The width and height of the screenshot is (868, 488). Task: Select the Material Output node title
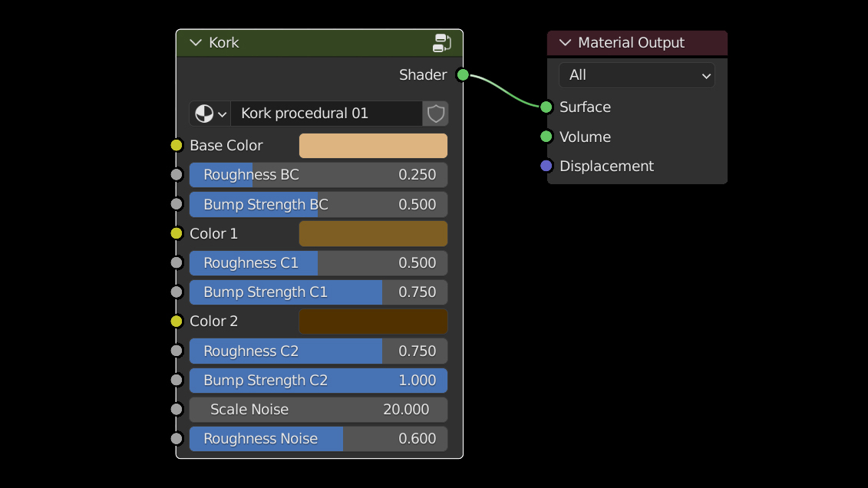(x=631, y=43)
